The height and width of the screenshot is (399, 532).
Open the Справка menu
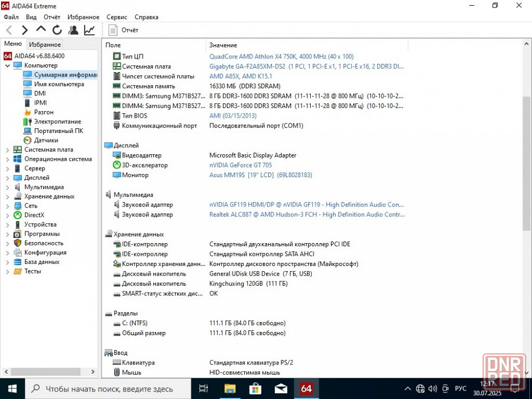(x=147, y=17)
